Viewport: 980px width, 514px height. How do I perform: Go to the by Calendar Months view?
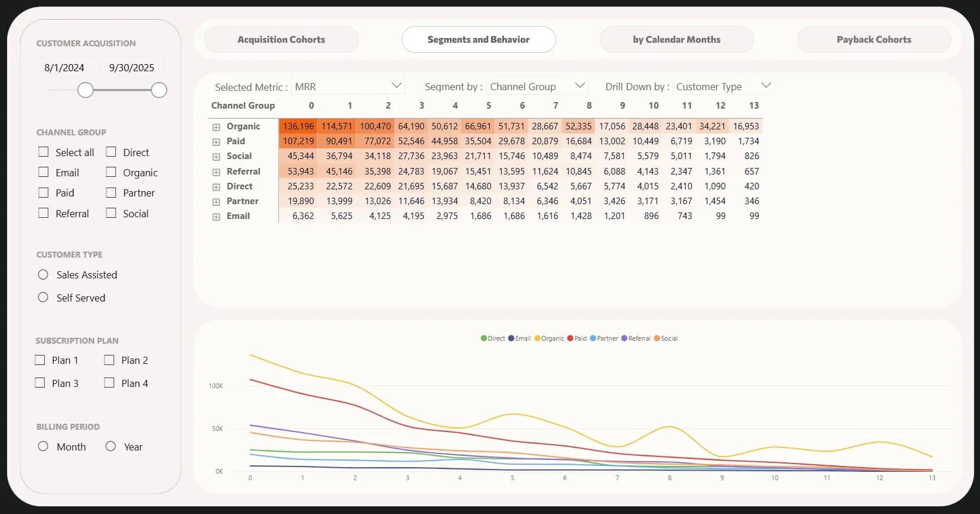[x=676, y=40]
